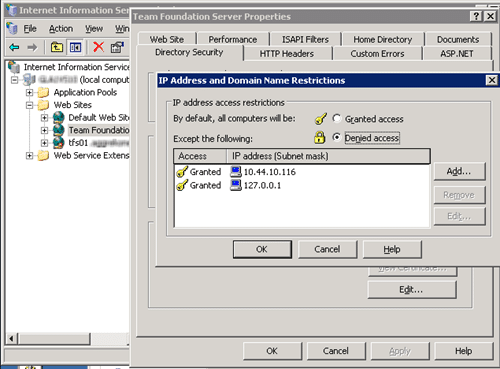
Task: Click the key icon of the 127.0.0.1 entry
Action: click(x=182, y=185)
